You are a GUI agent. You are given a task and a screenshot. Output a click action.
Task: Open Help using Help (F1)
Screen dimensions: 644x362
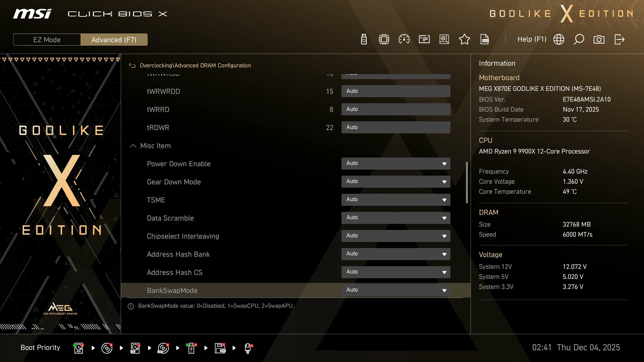[x=532, y=39]
